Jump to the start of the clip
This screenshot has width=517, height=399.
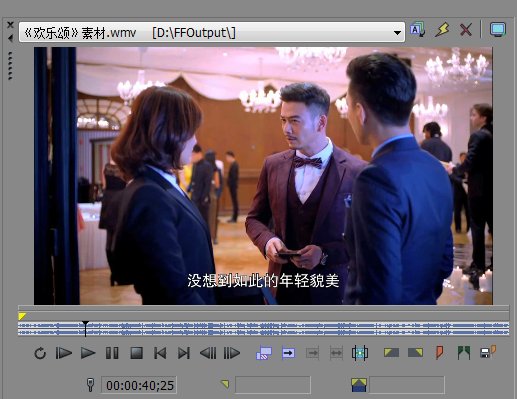160,353
